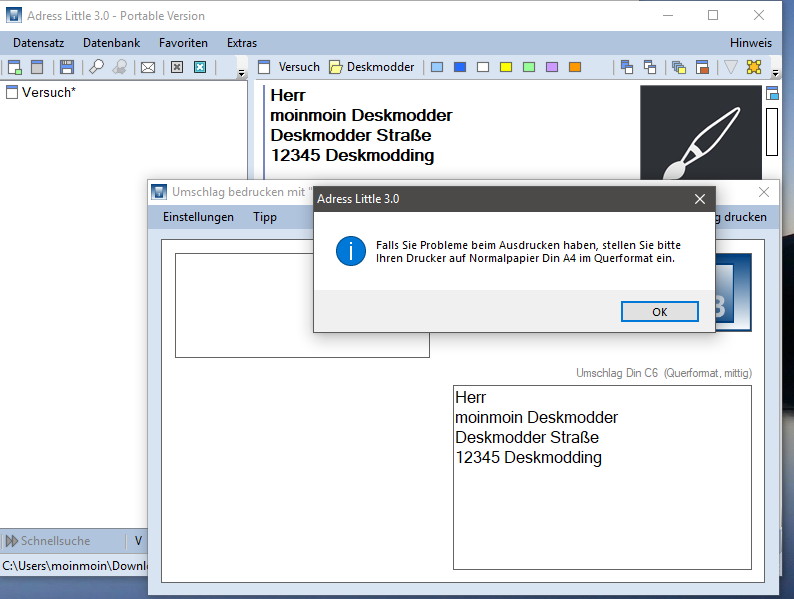This screenshot has width=794, height=599.
Task: Click the paintbrush picture thumbnail
Action: pyautogui.click(x=701, y=132)
